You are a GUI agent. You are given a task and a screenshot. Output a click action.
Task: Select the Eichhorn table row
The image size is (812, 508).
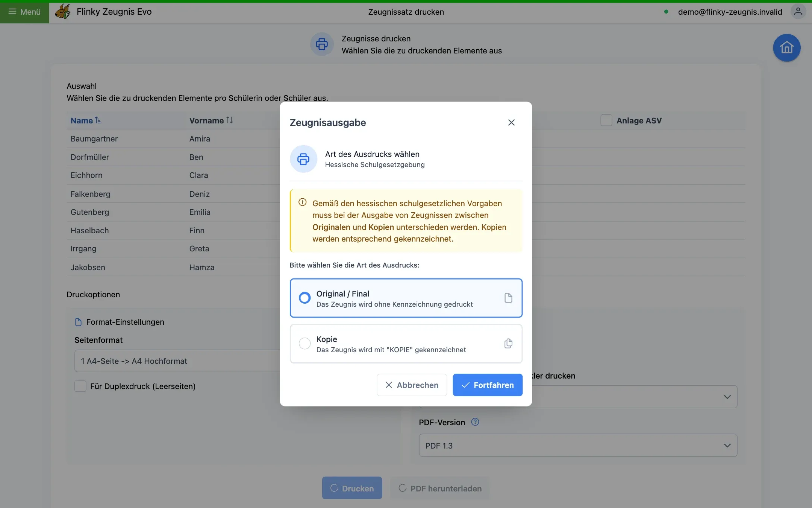tap(173, 175)
